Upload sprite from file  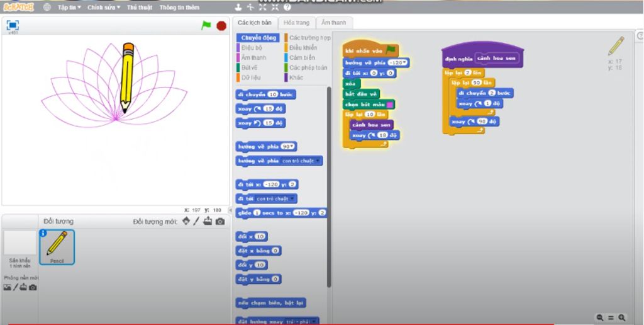pyautogui.click(x=208, y=221)
